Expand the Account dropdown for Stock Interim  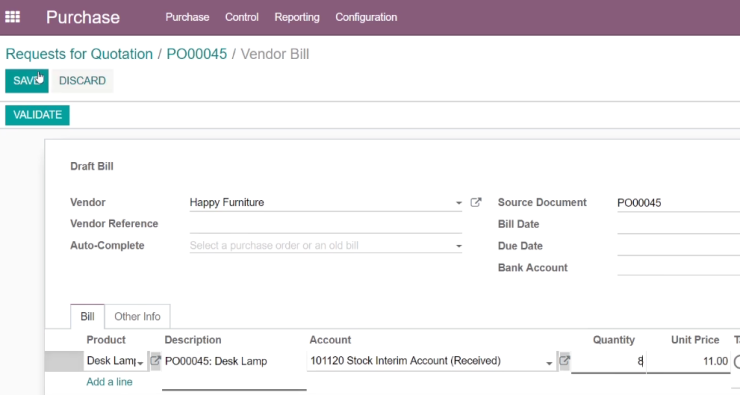[549, 363]
